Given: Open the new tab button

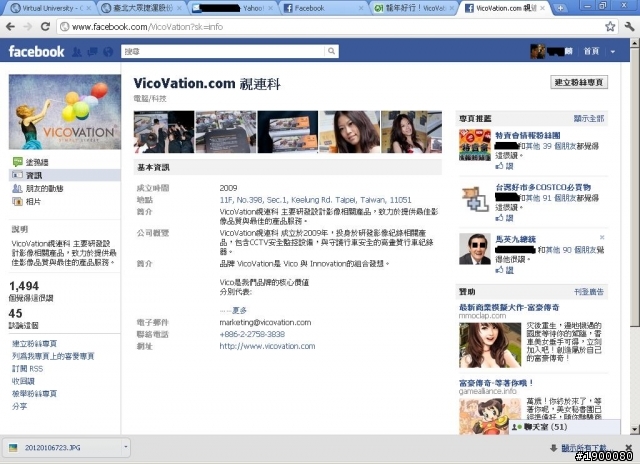Looking at the screenshot, I should pos(560,8).
